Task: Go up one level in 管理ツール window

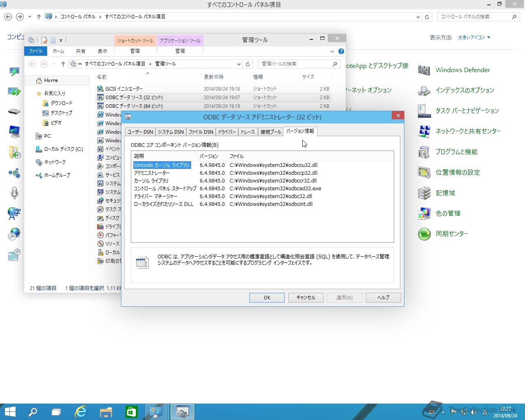Action: click(63, 64)
